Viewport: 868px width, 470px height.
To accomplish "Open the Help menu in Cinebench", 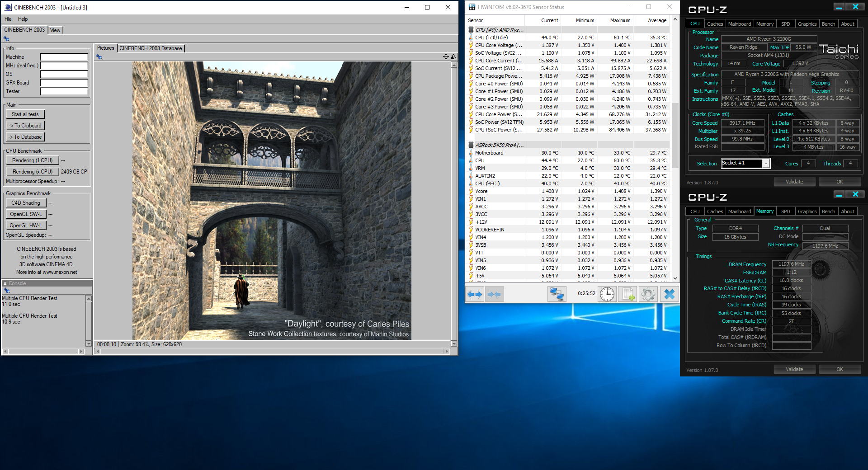I will [23, 19].
